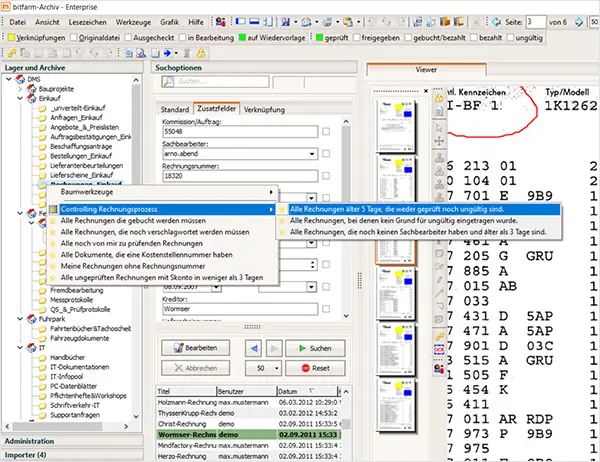The width and height of the screenshot is (600, 462).
Task: Click the save document icon
Action: pos(285,22)
